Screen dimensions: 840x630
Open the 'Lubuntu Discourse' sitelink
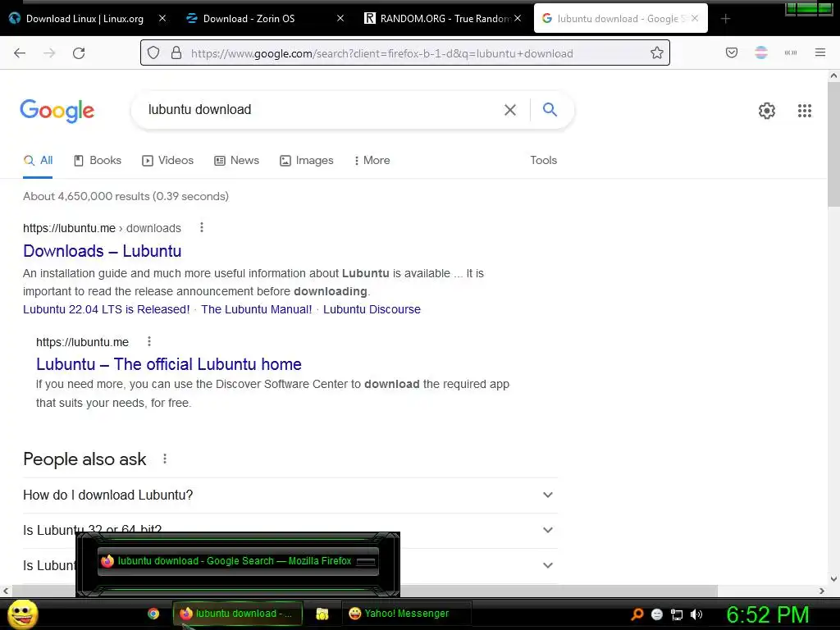coord(372,309)
